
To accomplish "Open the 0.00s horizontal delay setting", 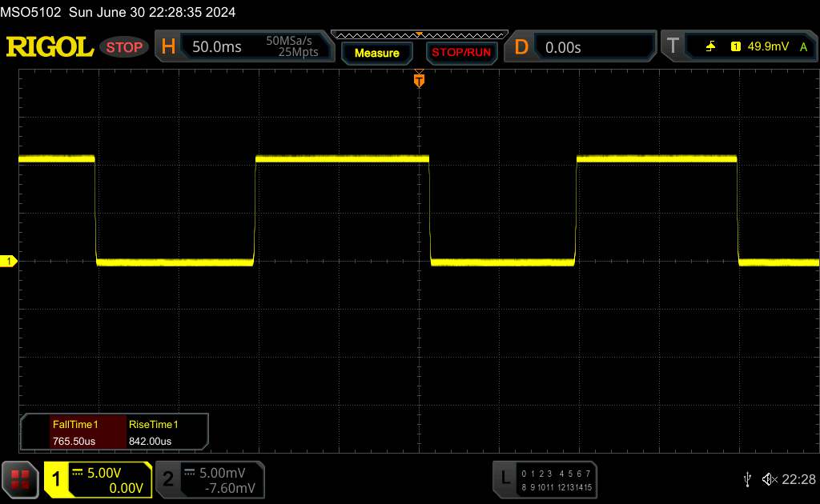I will (x=563, y=47).
